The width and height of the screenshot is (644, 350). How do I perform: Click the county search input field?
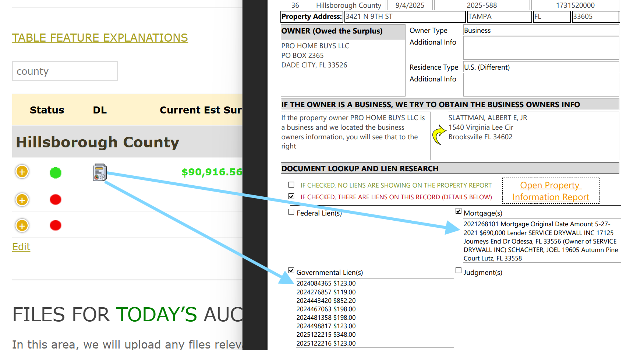click(65, 71)
